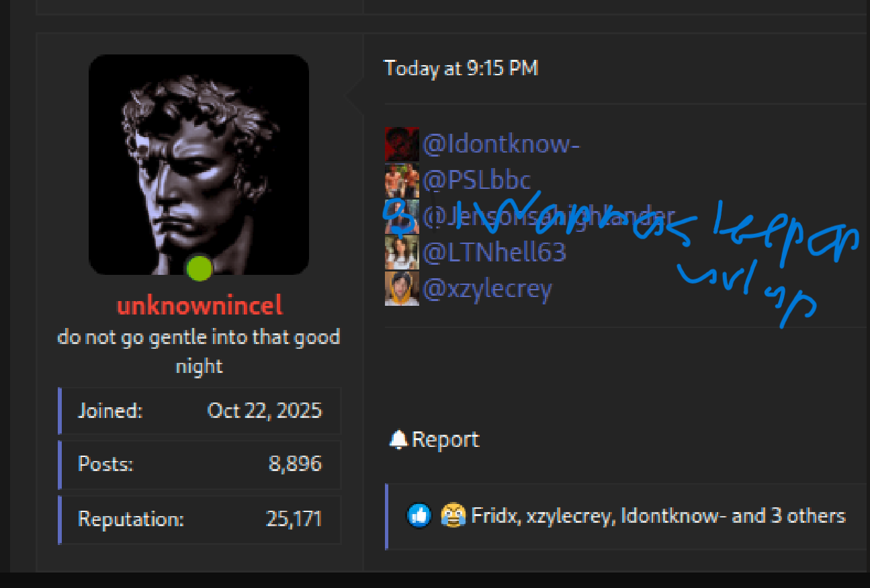Image resolution: width=870 pixels, height=588 pixels.
Task: Click the Posts count 8,896
Action: [295, 464]
